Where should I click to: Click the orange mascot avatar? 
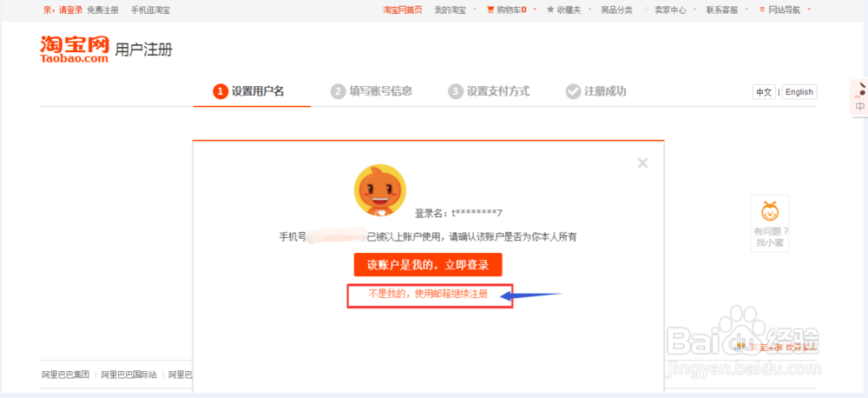[x=380, y=190]
